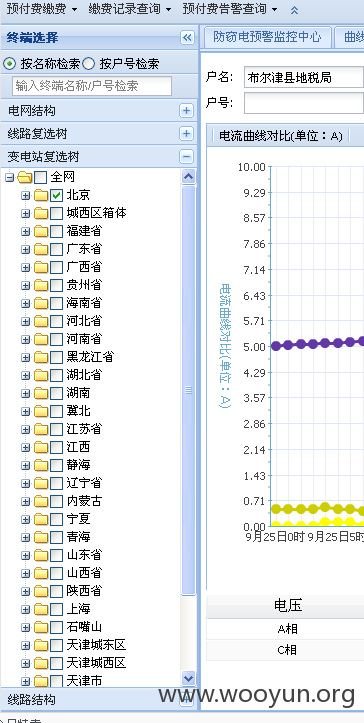364x723 pixels.
Task: Click the folder icon next to 湖南
Action: [x=41, y=393]
